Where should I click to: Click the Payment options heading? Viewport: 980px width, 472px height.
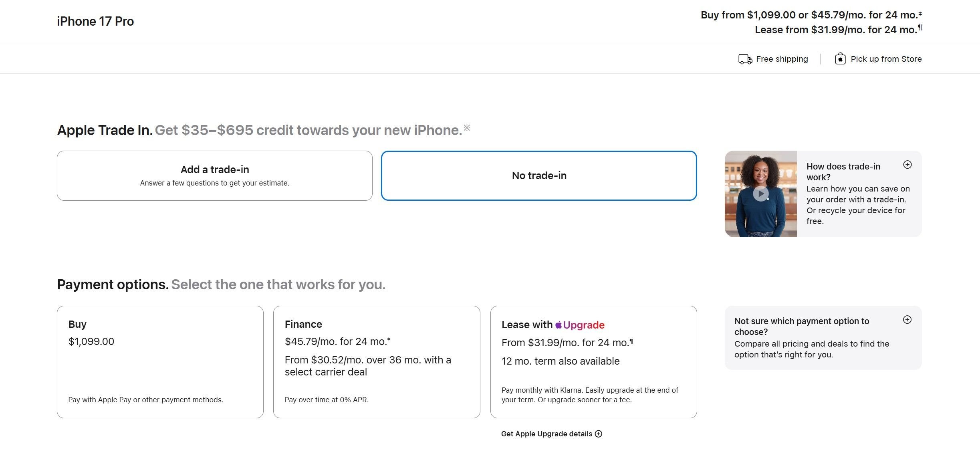(113, 284)
